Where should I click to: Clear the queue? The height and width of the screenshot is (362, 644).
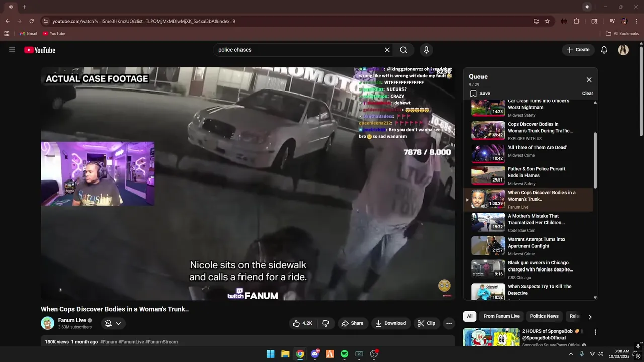587,93
